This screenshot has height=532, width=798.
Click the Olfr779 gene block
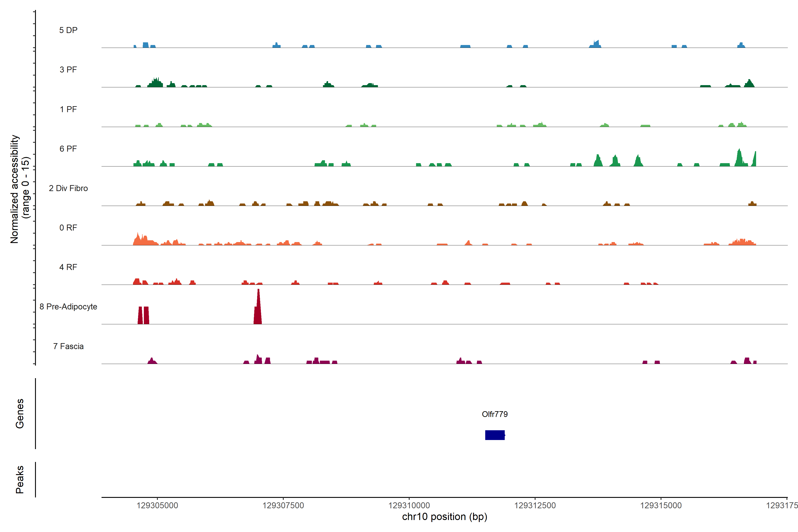(495, 435)
